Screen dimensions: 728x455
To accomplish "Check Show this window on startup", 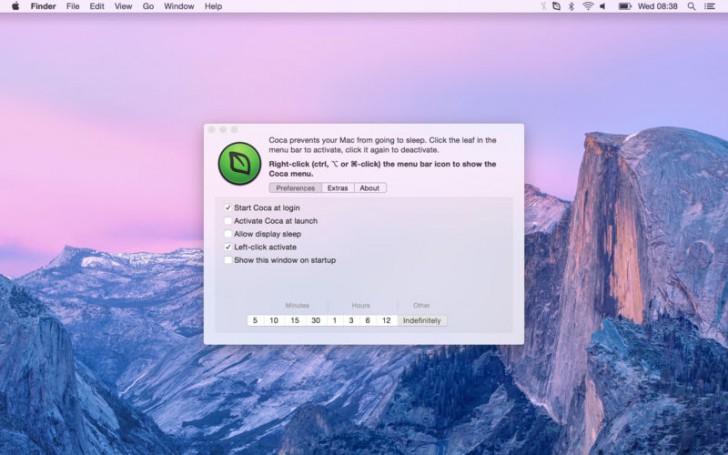I will [228, 260].
